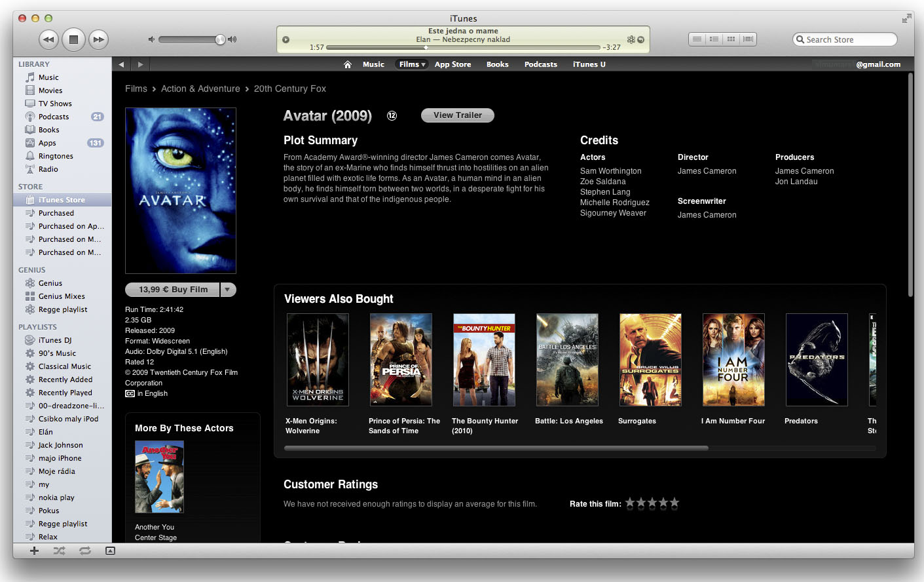
Task: Click the Viewers Also Bought horizontal scrollbar
Action: click(496, 448)
